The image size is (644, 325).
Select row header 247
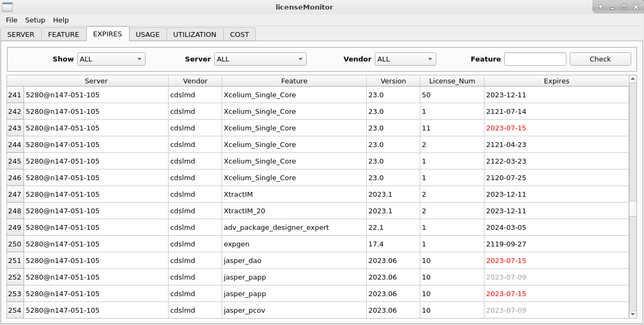pos(15,194)
